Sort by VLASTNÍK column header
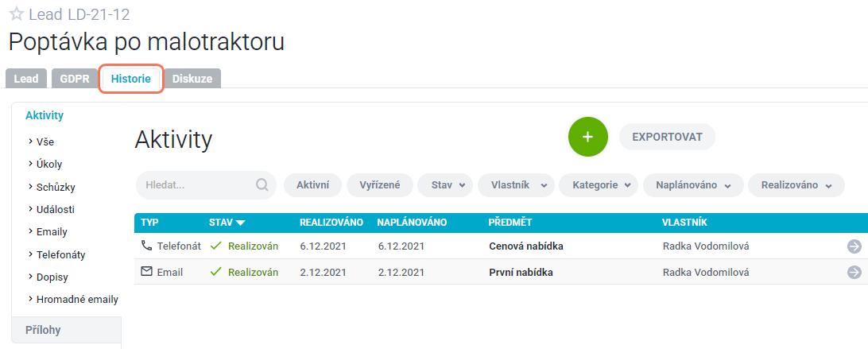 coord(684,222)
